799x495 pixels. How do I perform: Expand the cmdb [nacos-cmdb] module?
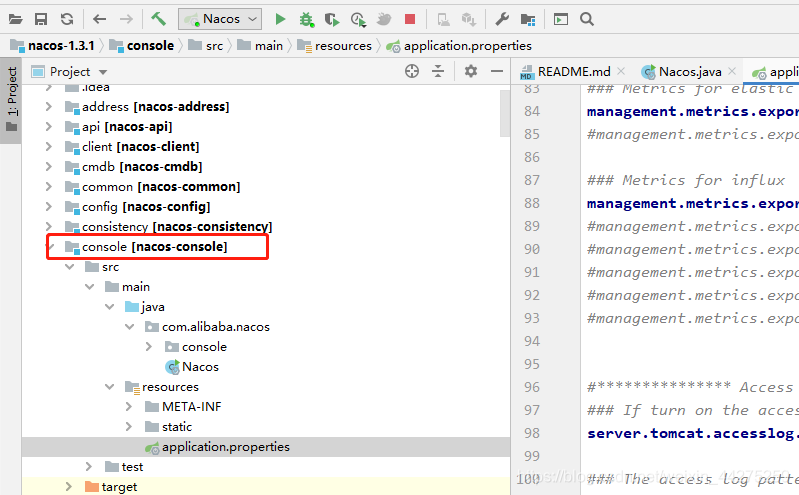tap(48, 167)
